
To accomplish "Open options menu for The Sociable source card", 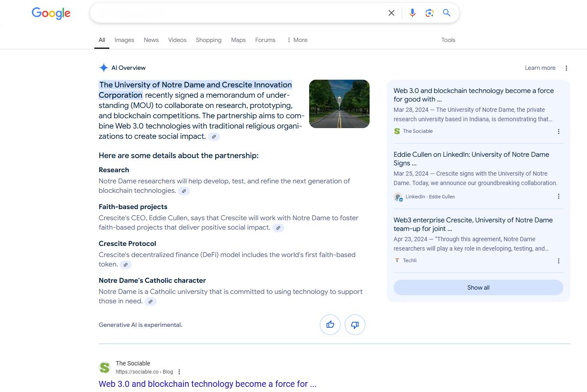I will (x=558, y=132).
